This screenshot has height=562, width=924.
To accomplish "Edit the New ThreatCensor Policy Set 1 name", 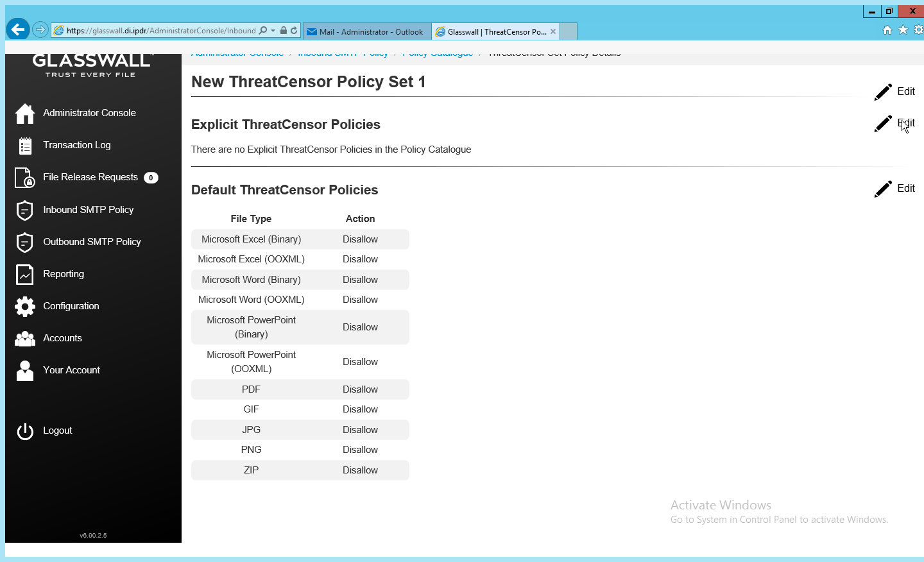I will click(894, 92).
